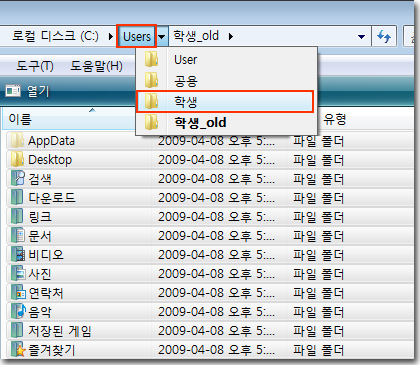420x365 pixels.
Task: Click the refresh arrows icon in address bar
Action: [x=384, y=36]
